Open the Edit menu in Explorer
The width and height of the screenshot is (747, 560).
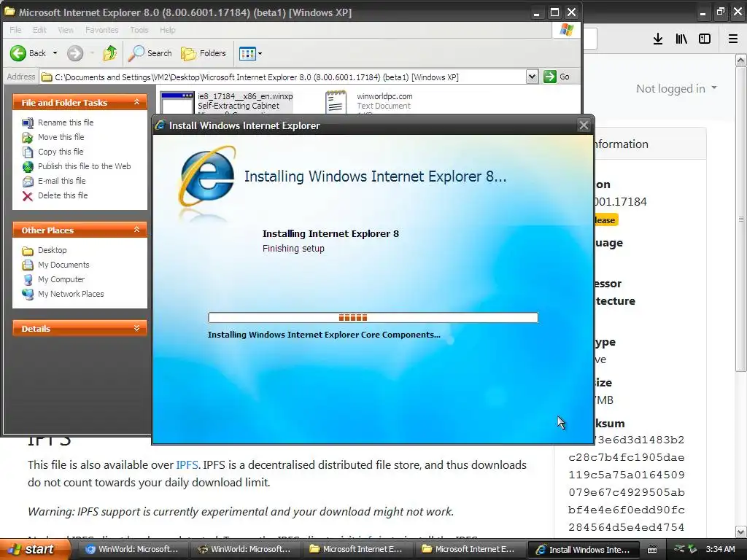tap(39, 30)
